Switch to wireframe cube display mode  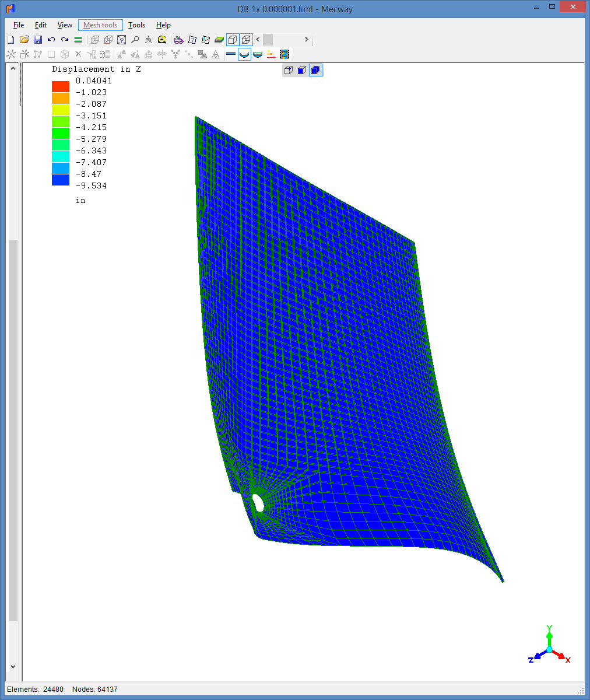(289, 70)
